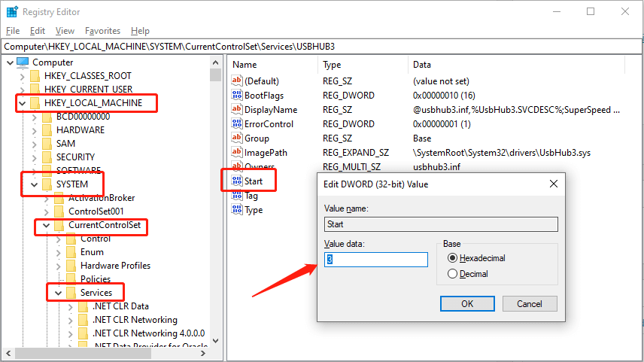This screenshot has height=362, width=644.
Task: Expand the HARDWARE key
Action: (x=34, y=130)
